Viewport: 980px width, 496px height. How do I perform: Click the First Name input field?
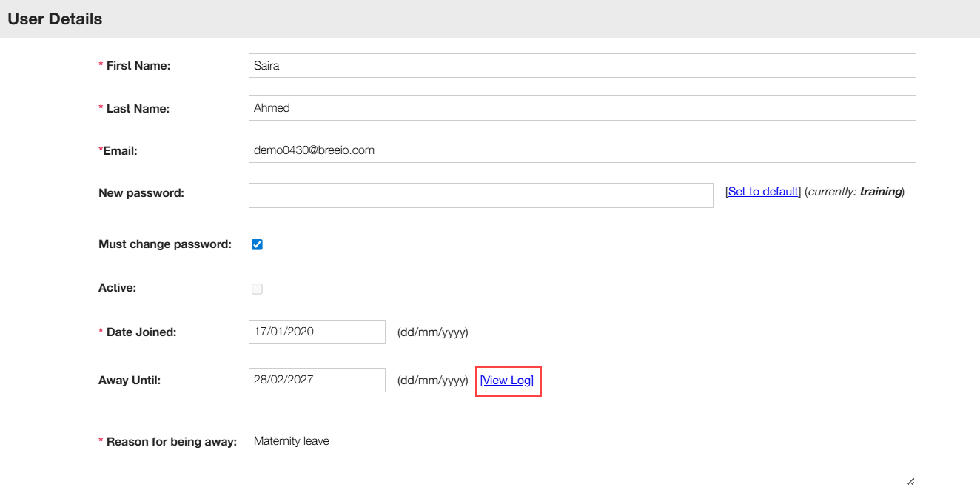[x=582, y=65]
